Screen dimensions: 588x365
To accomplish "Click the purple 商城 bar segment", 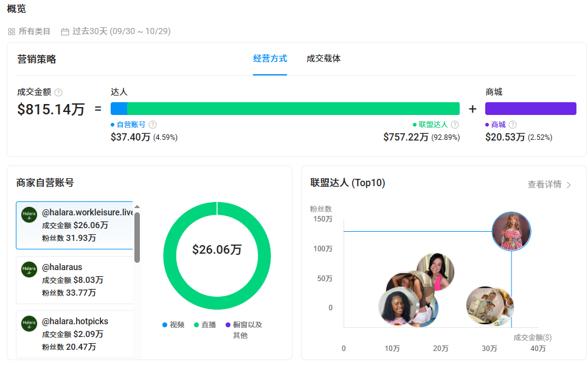I will (530, 108).
